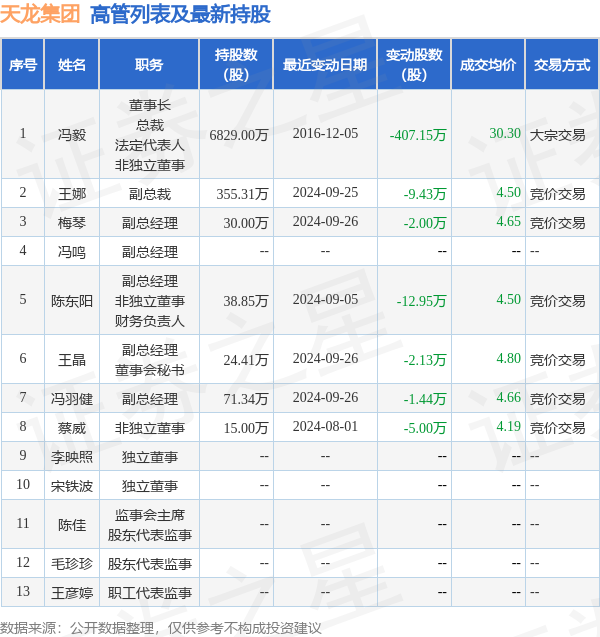Image resolution: width=600 pixels, height=637 pixels.
Task: Click the date 2016-12-05
Action: pyautogui.click(x=325, y=133)
